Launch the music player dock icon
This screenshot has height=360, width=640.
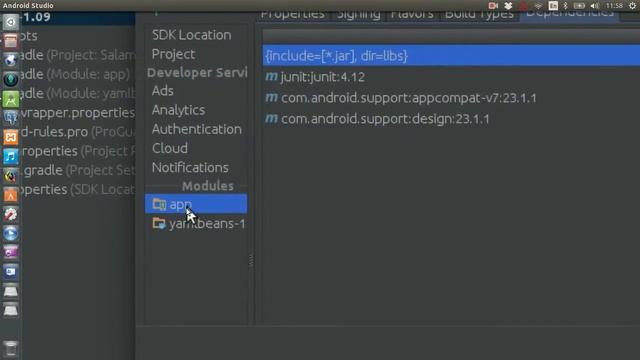click(x=11, y=157)
